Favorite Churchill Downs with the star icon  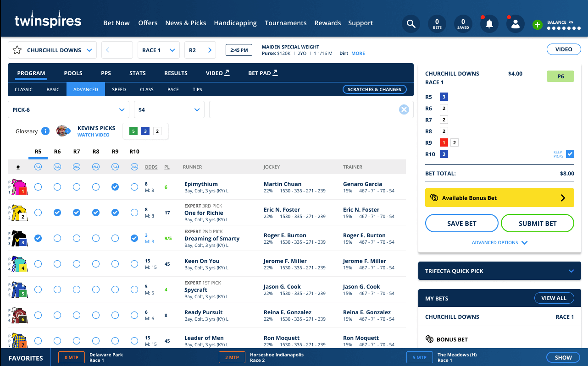(x=17, y=50)
